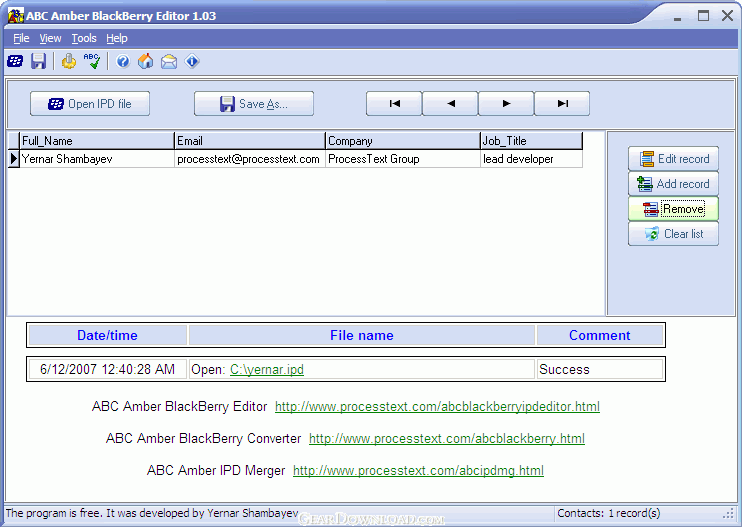This screenshot has width=742, height=527.
Task: Open the C:\yernar.ipd file link
Action: pyautogui.click(x=267, y=369)
